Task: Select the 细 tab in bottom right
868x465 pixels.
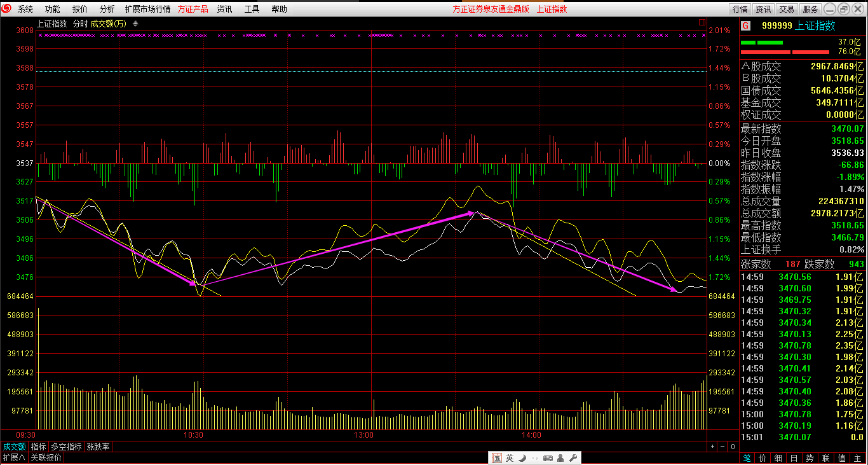Action: click(x=778, y=458)
